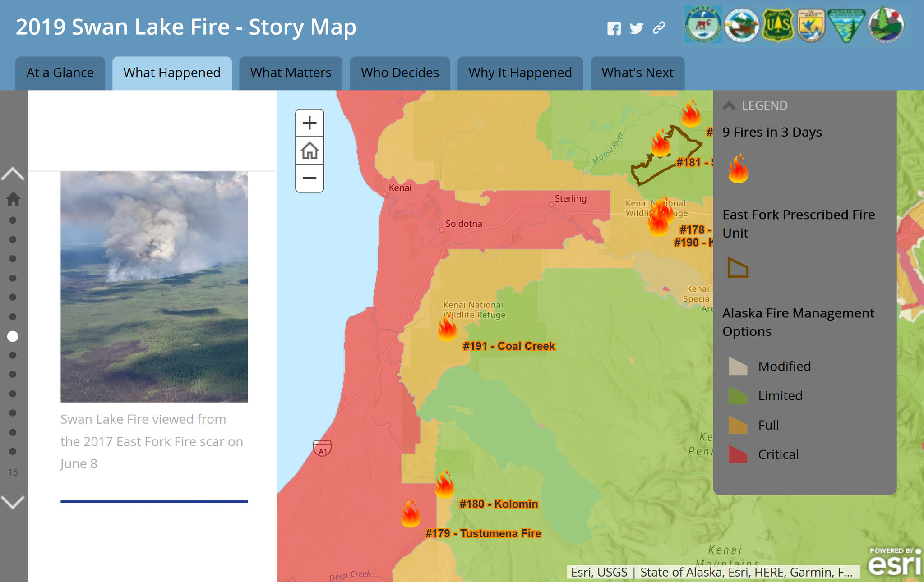Switch to Why It Happened tab
Screen dimensions: 924x582
(520, 73)
